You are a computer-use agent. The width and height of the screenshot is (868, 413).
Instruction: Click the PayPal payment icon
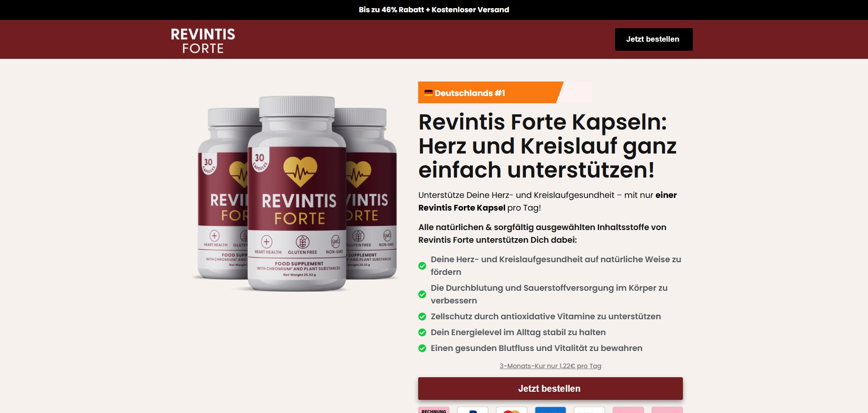pyautogui.click(x=472, y=410)
